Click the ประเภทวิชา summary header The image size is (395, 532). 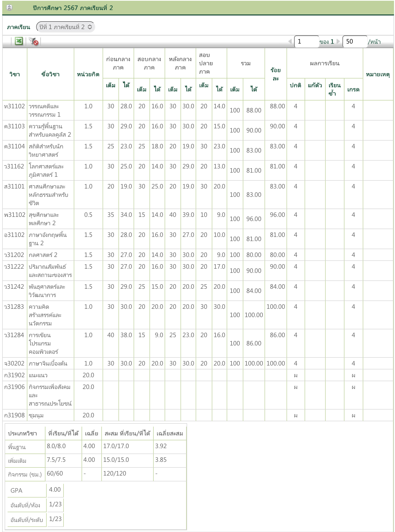point(22,434)
